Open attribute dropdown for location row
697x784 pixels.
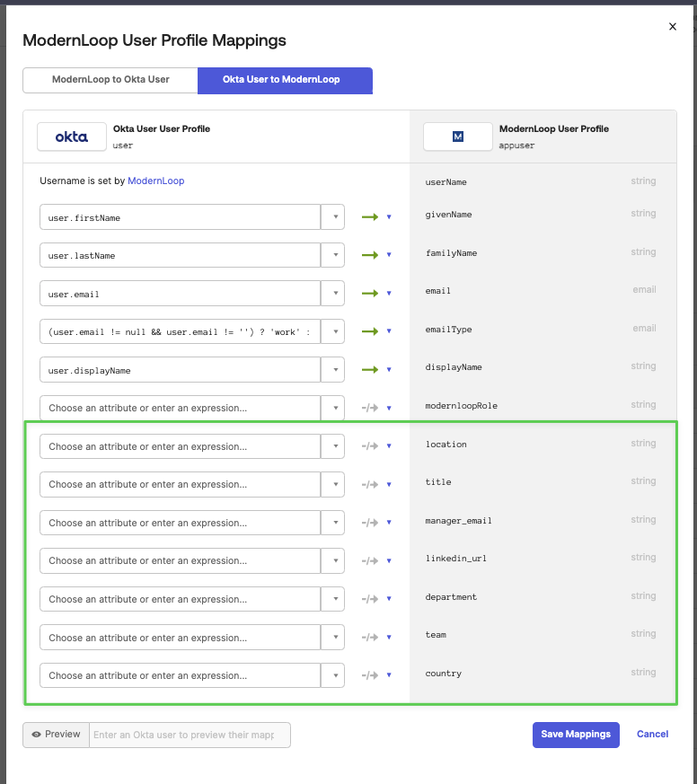pyautogui.click(x=332, y=446)
